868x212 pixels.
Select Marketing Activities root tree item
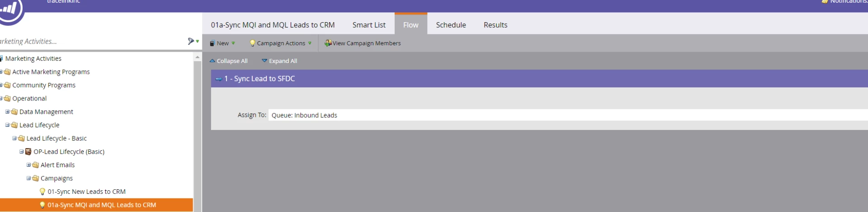[33, 58]
